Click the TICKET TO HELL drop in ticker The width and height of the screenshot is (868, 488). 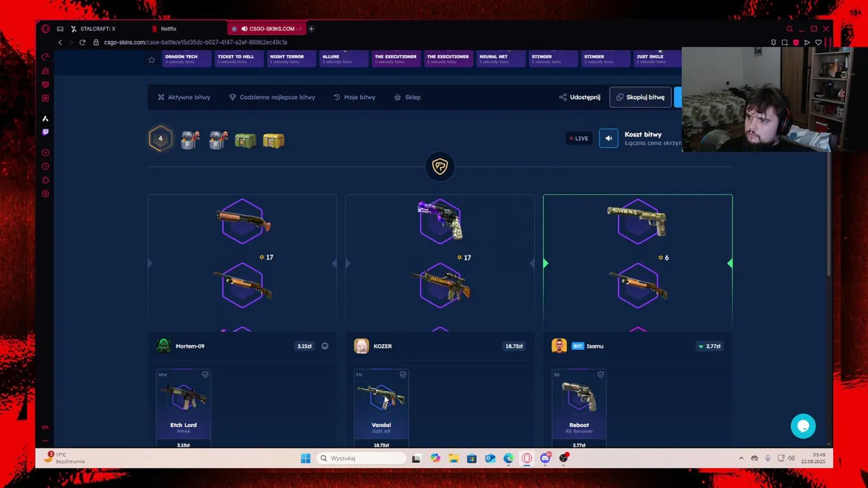[x=239, y=59]
